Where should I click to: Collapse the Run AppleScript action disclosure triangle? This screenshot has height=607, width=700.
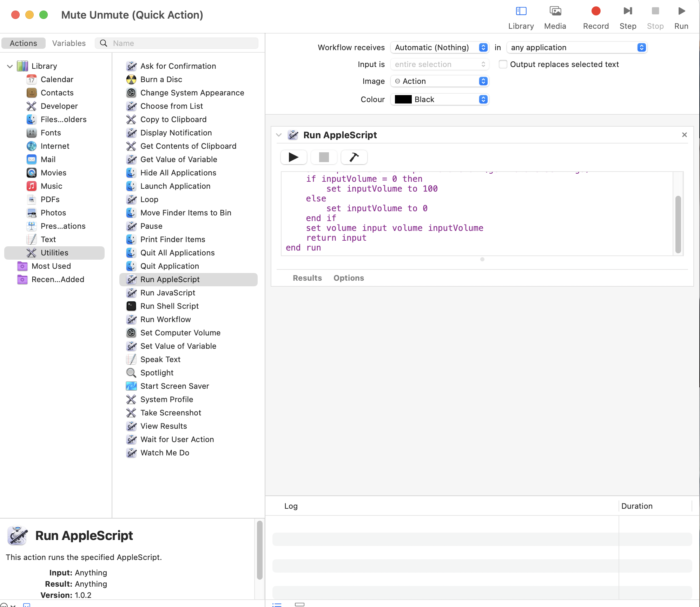(x=278, y=135)
